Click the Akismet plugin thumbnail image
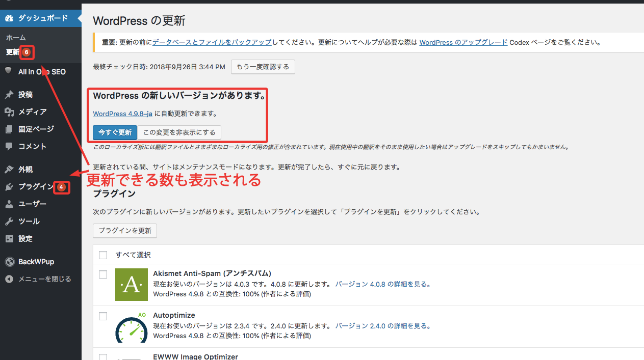The width and height of the screenshot is (644, 360). [132, 285]
